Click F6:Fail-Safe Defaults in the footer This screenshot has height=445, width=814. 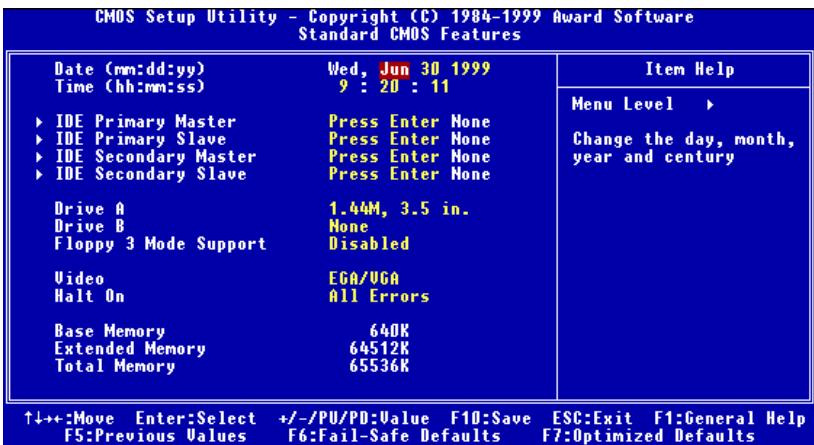click(x=394, y=436)
